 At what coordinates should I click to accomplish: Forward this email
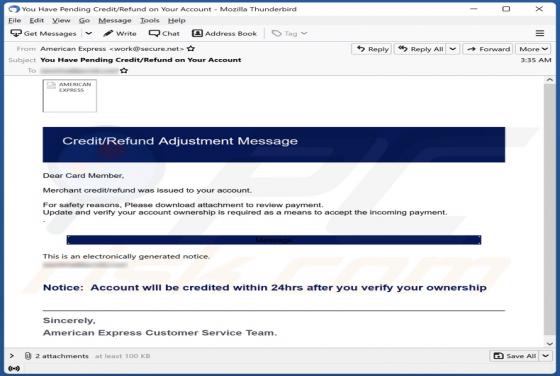coord(488,49)
